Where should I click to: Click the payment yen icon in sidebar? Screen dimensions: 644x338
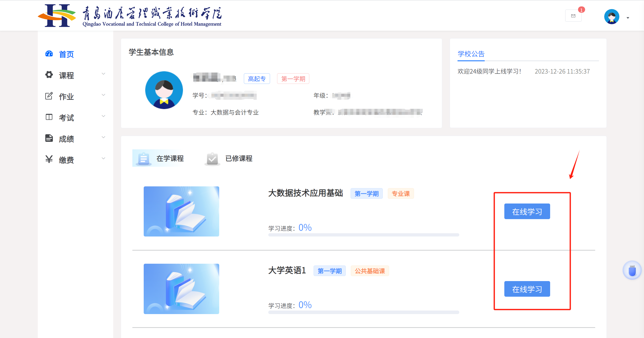[49, 159]
